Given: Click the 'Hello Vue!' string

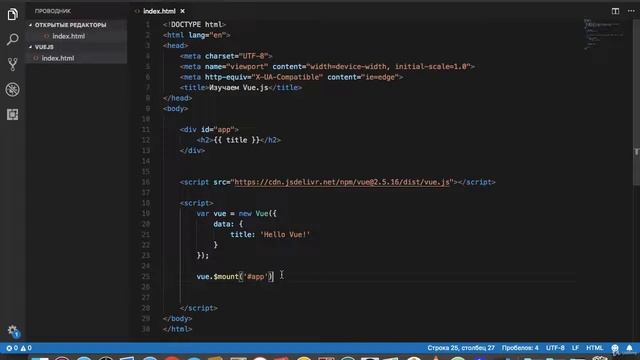Looking at the screenshot, I should 285,235.
